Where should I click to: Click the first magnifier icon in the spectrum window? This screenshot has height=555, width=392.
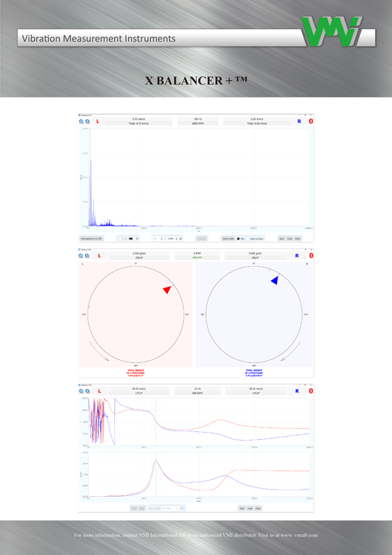coord(82,122)
